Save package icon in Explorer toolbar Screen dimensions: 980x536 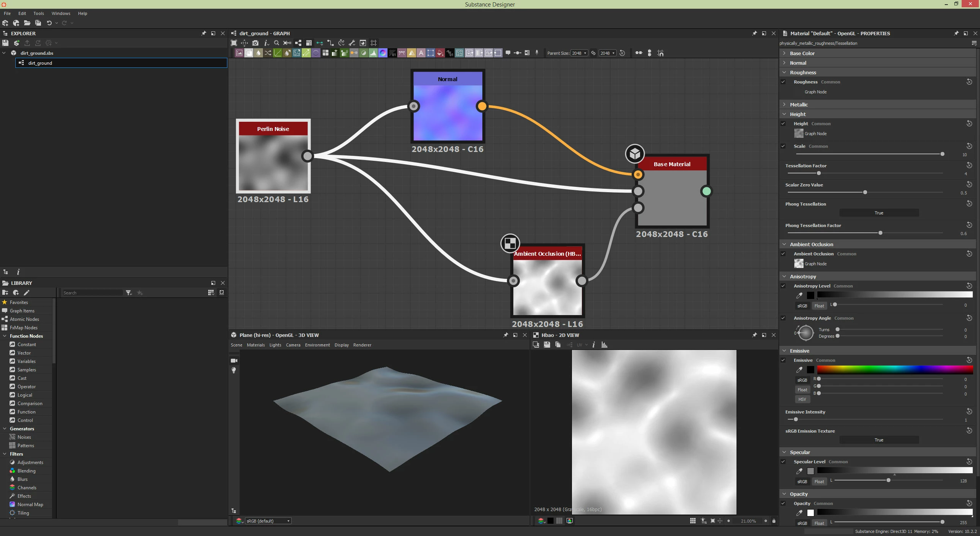pos(5,43)
